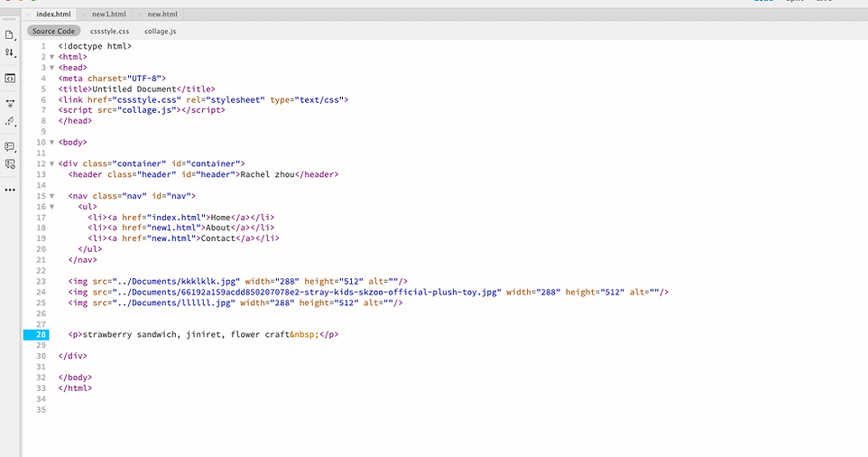868x457 pixels.
Task: Collapse the ul block on line 16
Action: point(52,207)
